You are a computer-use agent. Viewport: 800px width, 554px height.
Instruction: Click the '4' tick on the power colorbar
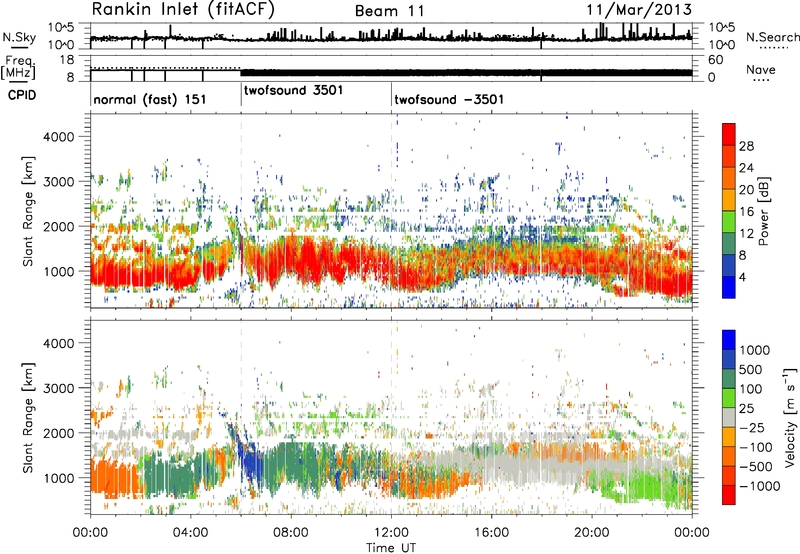(742, 277)
